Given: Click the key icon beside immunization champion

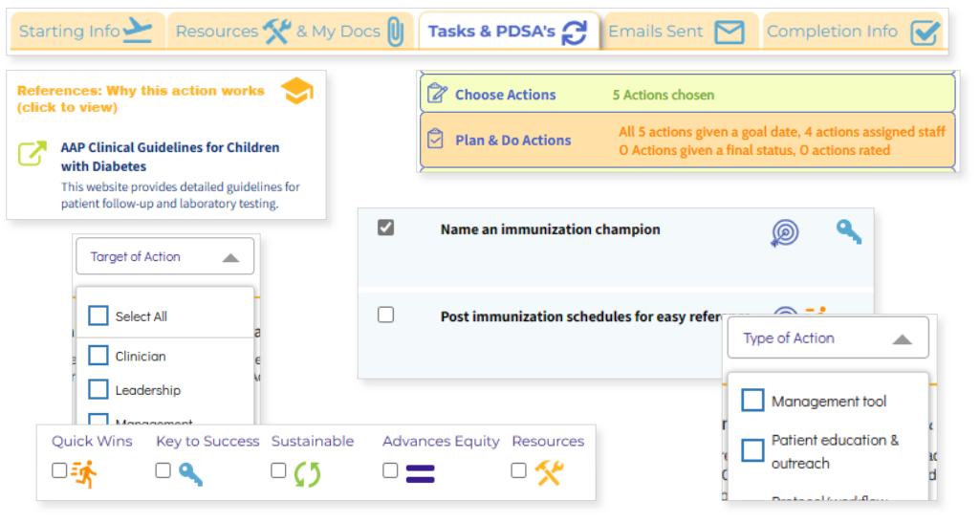Looking at the screenshot, I should pyautogui.click(x=849, y=231).
